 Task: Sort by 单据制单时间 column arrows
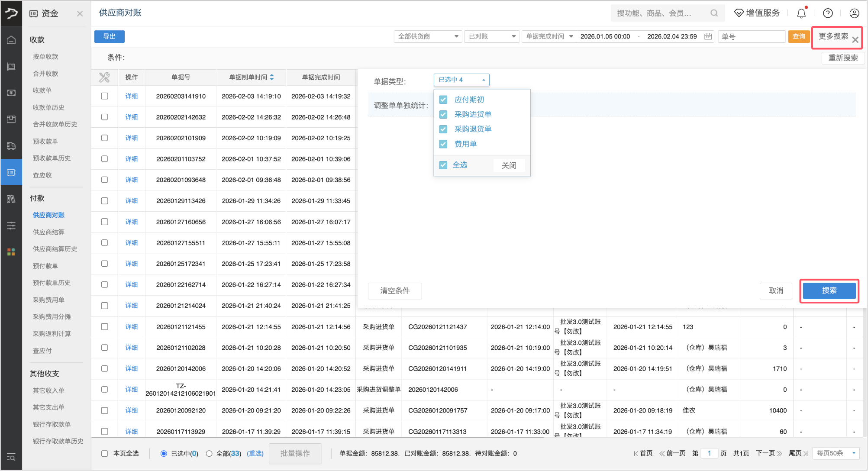[272, 77]
